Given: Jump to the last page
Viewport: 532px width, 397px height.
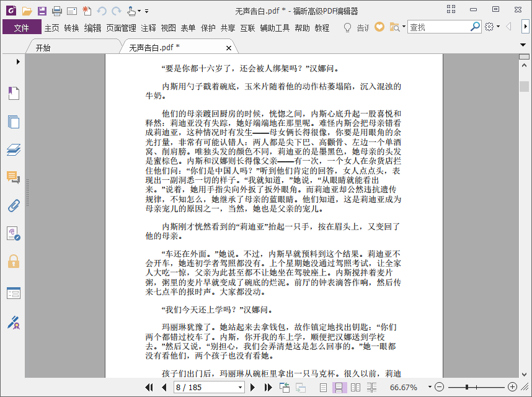Looking at the screenshot, I should tap(268, 387).
